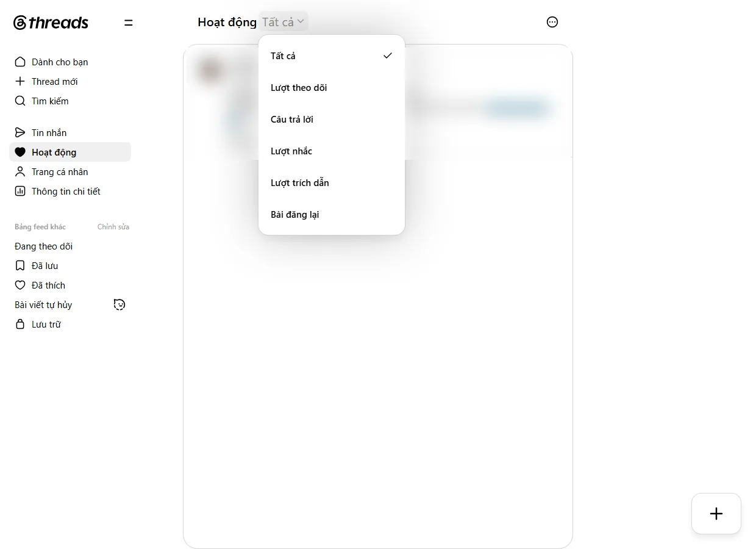Click Chỉnh sửa to edit feeds

pos(113,227)
